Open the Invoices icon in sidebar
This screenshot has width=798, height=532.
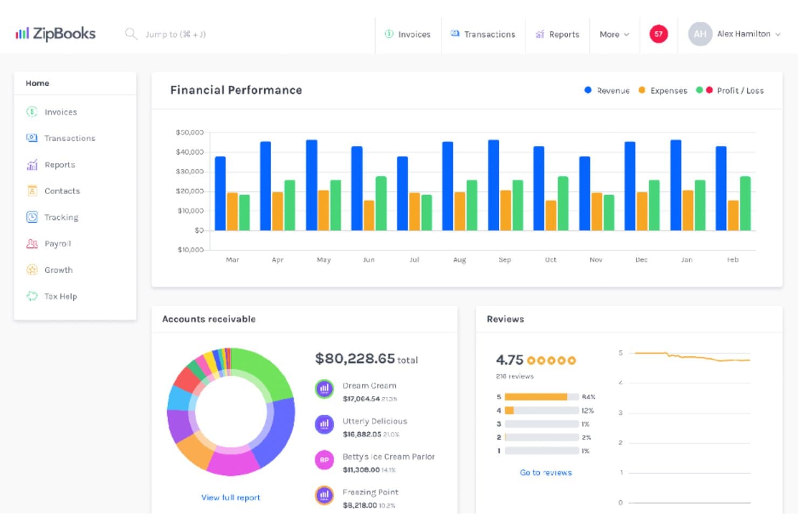click(x=32, y=112)
